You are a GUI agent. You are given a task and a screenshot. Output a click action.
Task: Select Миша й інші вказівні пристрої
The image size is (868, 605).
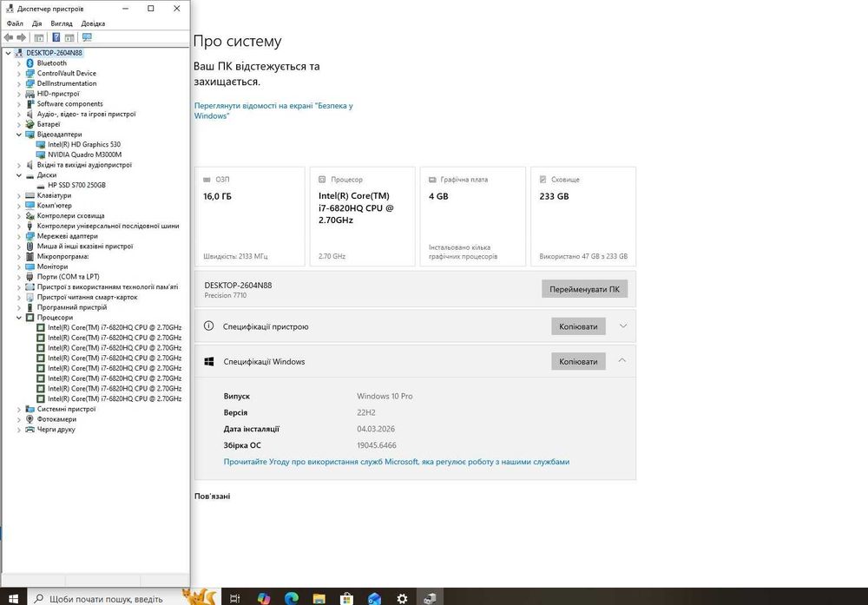point(85,247)
